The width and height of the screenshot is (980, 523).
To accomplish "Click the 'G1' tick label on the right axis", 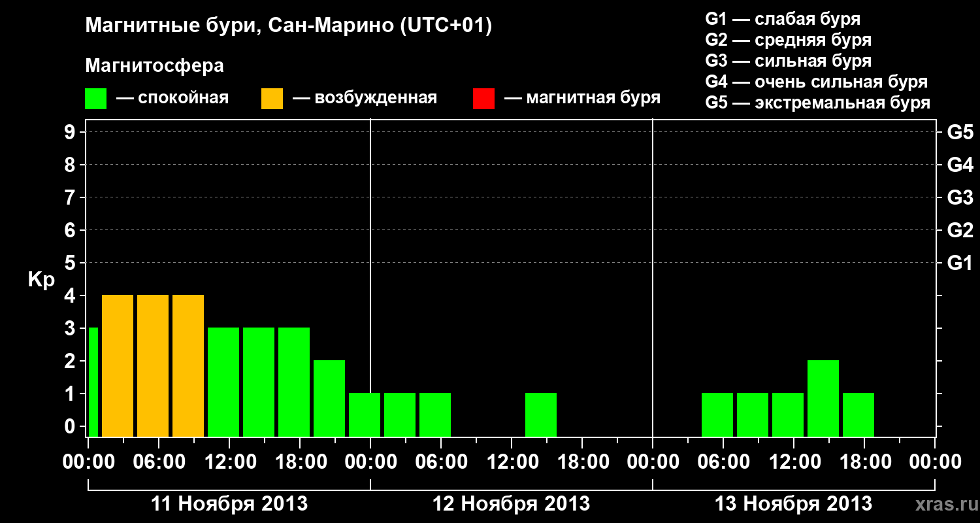I will tap(960, 263).
